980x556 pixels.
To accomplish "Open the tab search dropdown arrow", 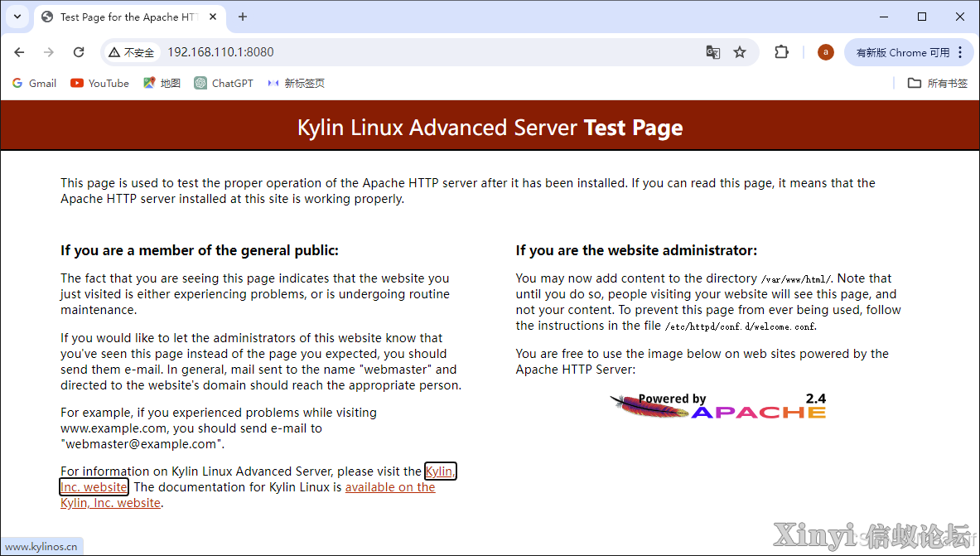I will click(17, 17).
